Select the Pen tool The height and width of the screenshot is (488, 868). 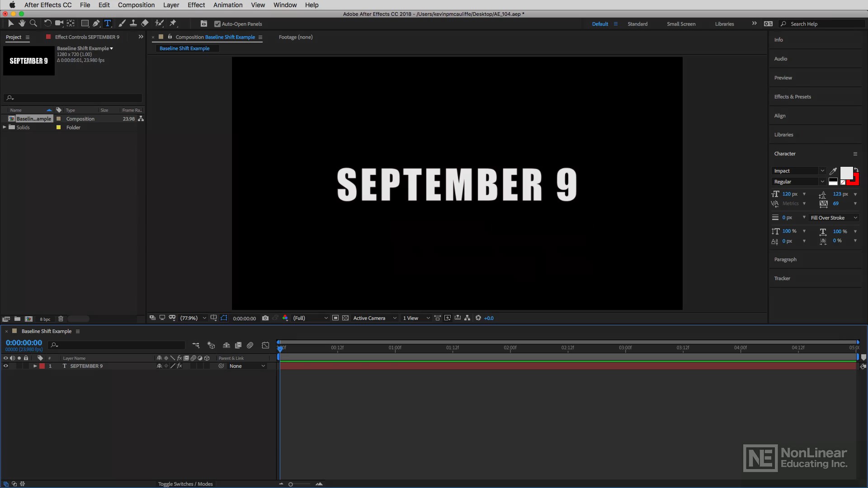[96, 23]
